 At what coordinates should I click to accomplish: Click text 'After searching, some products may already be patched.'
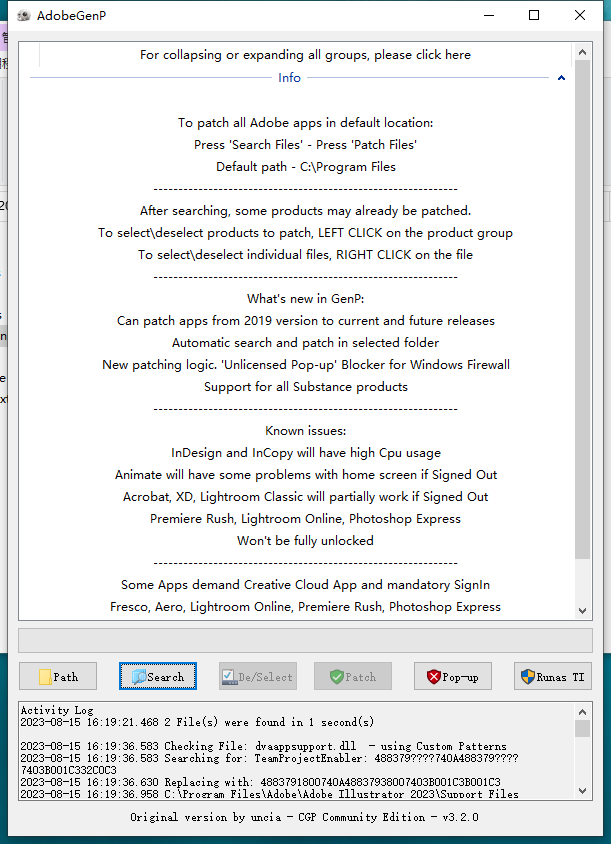tap(305, 211)
